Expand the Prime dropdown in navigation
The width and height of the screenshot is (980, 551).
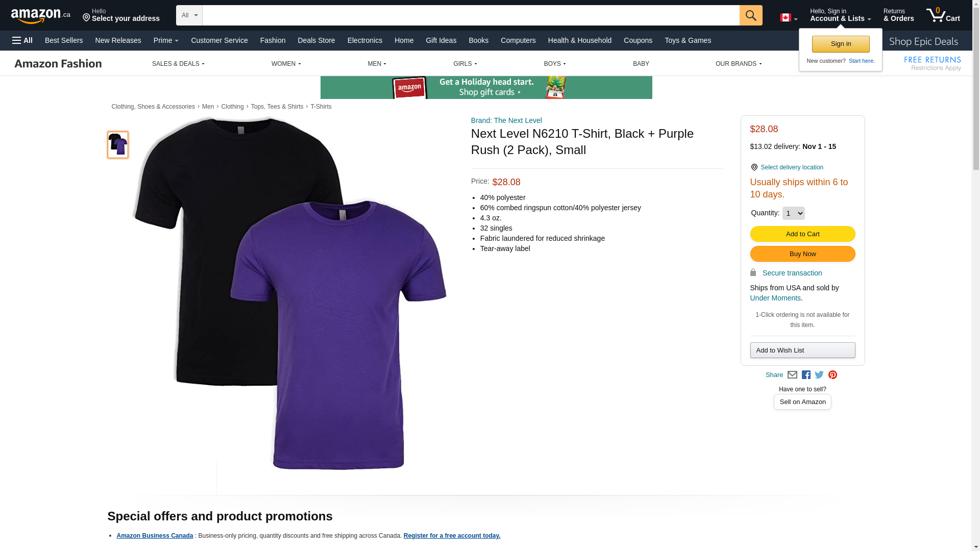(x=166, y=40)
